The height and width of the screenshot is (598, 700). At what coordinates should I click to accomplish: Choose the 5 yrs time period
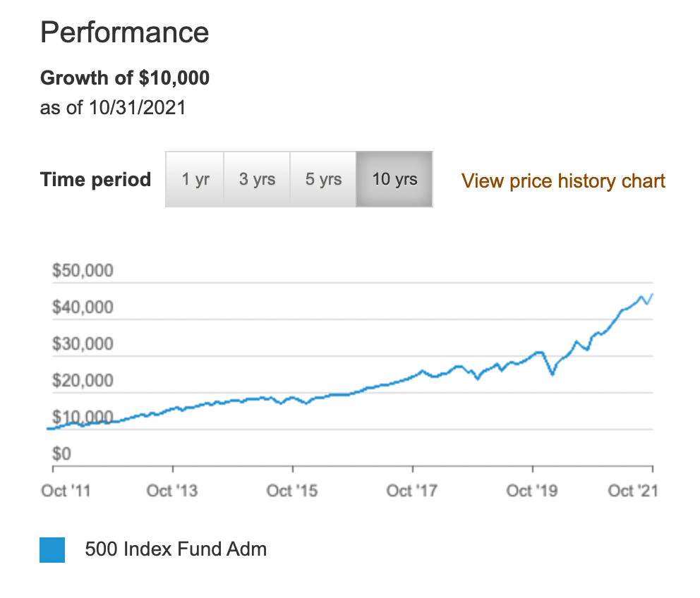(x=323, y=179)
